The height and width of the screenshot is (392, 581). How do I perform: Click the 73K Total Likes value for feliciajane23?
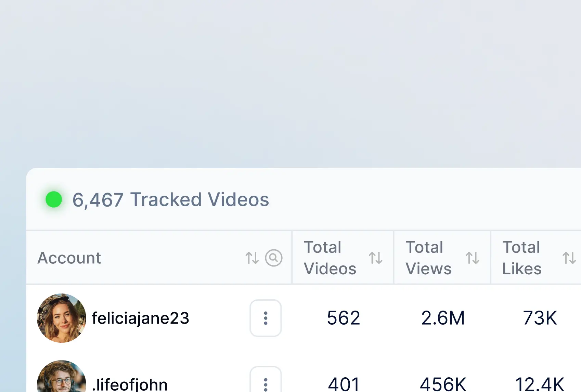pos(540,318)
